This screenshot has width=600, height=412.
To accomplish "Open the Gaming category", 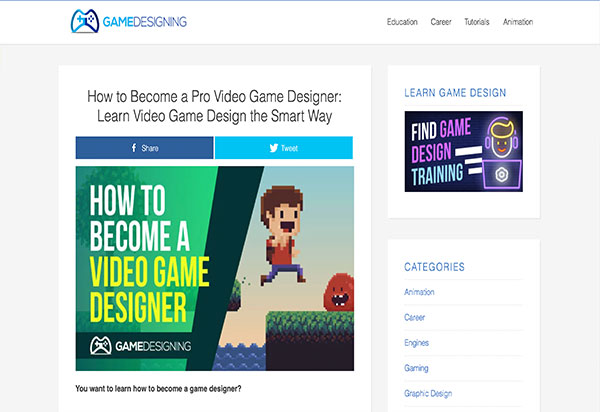I will (416, 368).
